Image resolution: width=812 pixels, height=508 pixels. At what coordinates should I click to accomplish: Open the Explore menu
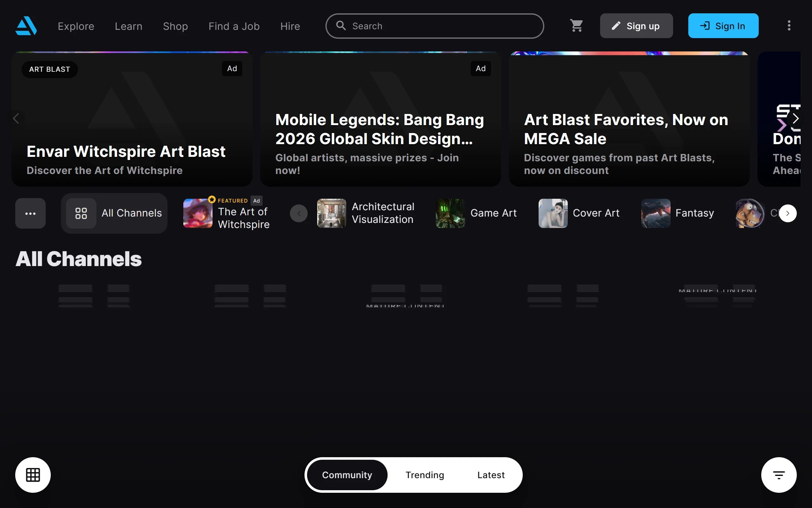[76, 26]
